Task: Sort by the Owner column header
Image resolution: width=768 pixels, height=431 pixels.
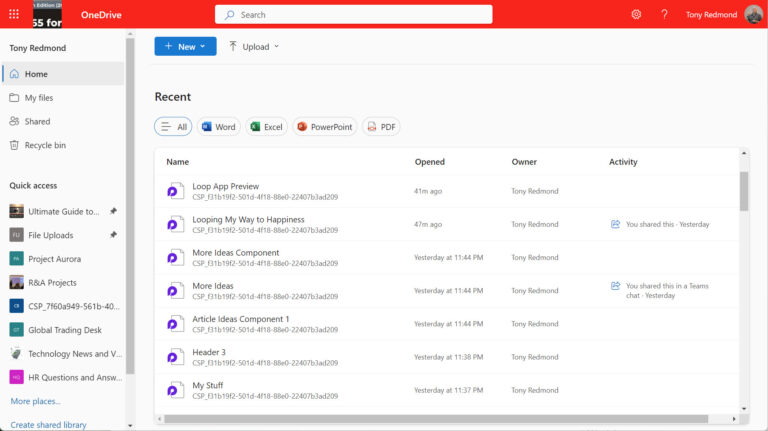Action: pos(524,162)
